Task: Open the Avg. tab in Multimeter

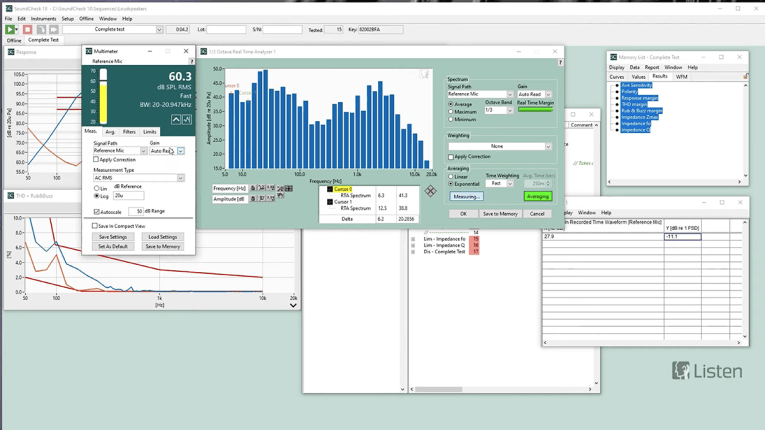Action: click(110, 132)
